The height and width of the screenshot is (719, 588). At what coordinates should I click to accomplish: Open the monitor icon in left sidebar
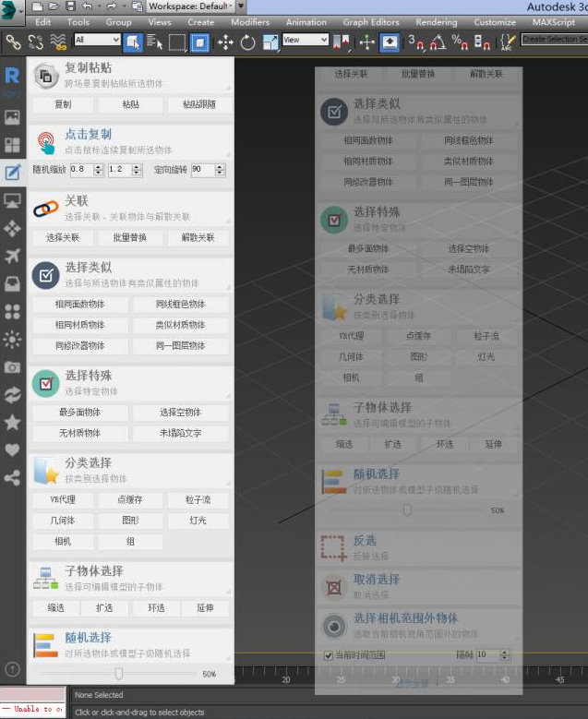click(12, 200)
